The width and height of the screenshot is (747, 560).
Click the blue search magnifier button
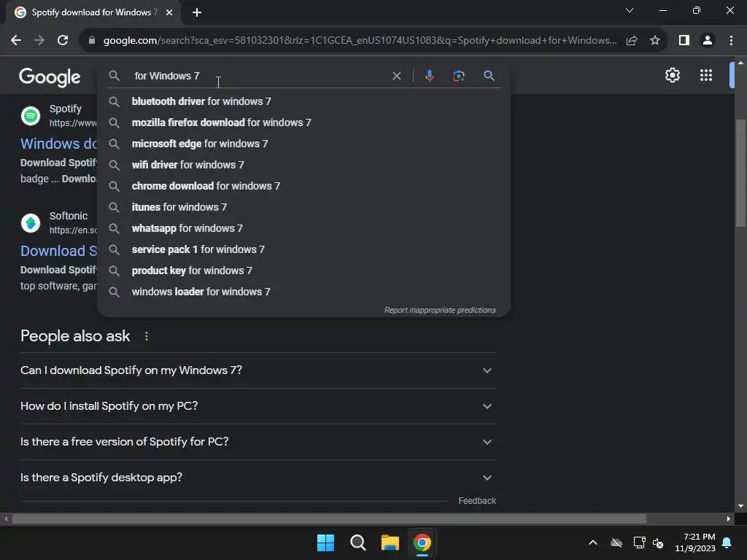click(x=489, y=76)
